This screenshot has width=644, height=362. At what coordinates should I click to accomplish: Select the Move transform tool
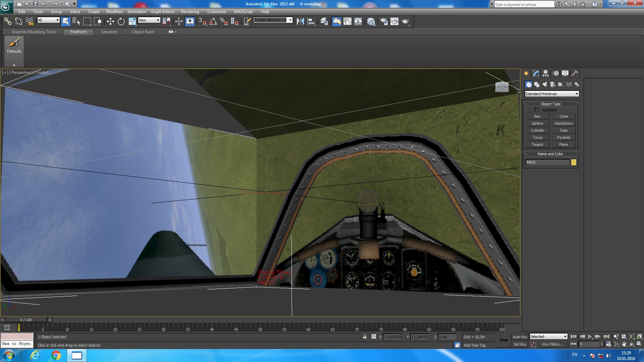(110, 21)
